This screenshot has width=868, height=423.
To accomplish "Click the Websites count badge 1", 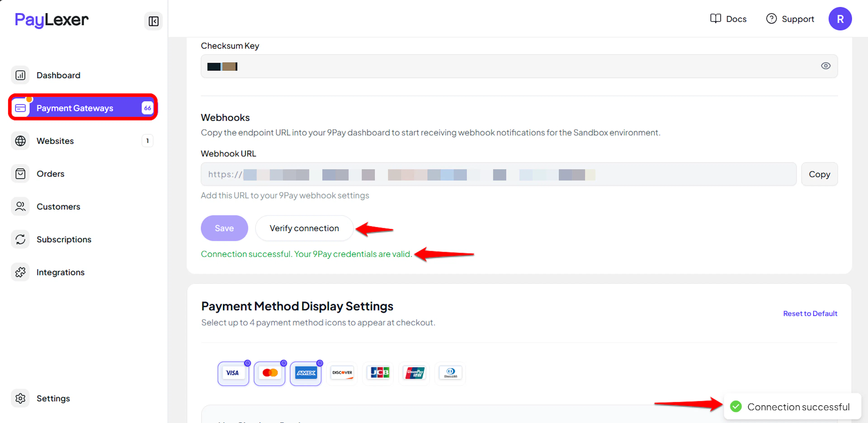I will [x=148, y=141].
